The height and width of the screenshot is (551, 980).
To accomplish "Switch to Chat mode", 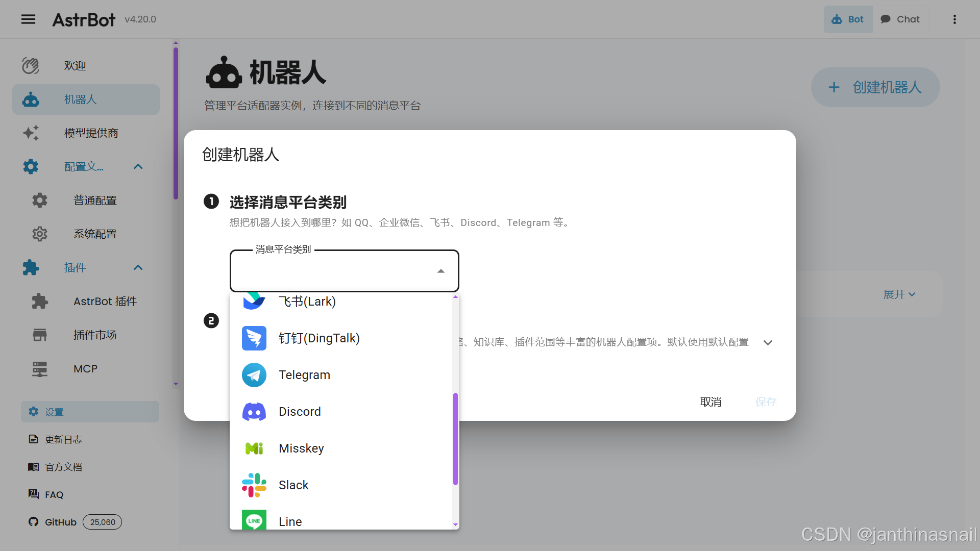I will [x=901, y=19].
